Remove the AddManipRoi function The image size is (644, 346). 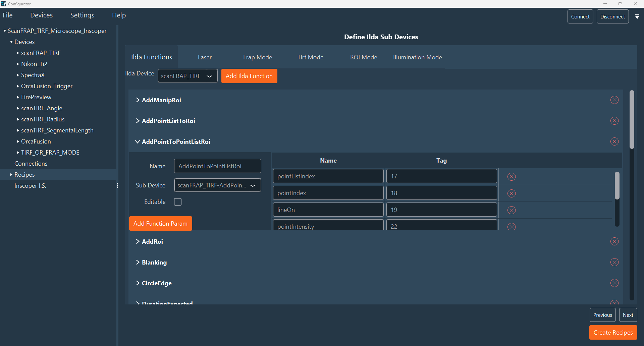click(614, 100)
